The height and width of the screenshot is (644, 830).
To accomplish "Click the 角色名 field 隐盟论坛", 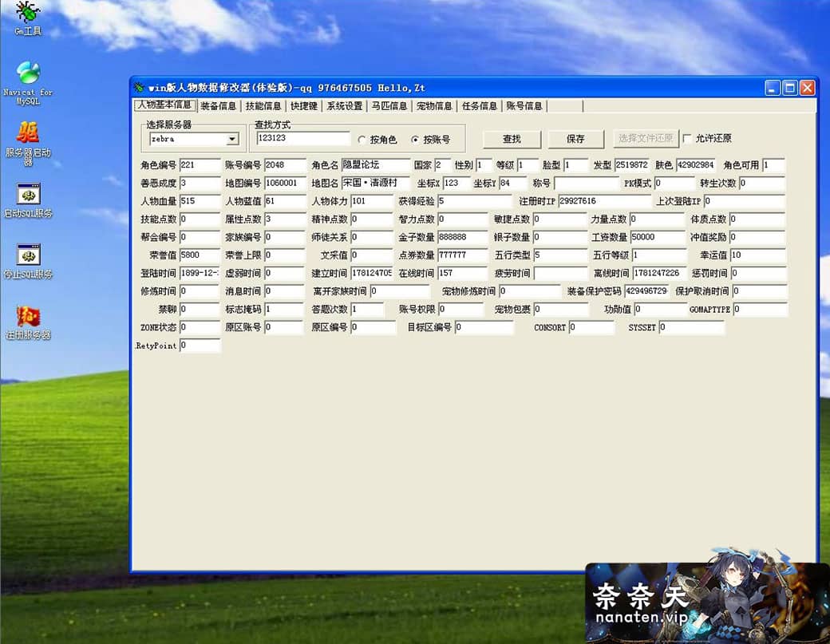I will (x=375, y=165).
